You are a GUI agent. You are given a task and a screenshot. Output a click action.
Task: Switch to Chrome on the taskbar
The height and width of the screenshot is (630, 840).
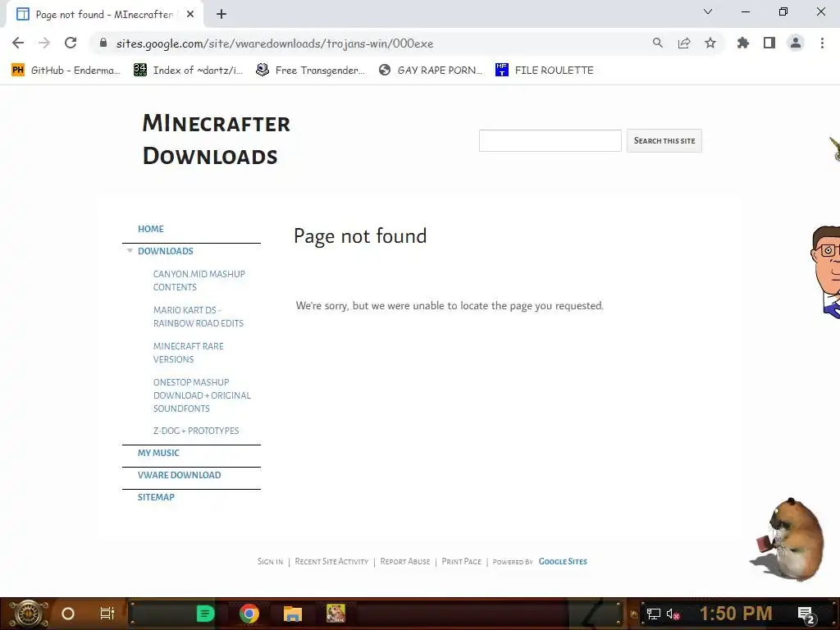(x=249, y=614)
